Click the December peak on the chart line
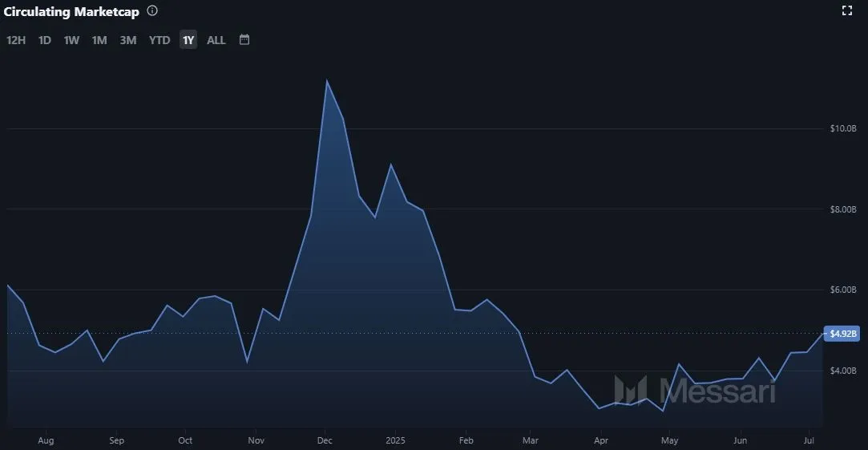Image resolution: width=868 pixels, height=450 pixels. pyautogui.click(x=327, y=81)
